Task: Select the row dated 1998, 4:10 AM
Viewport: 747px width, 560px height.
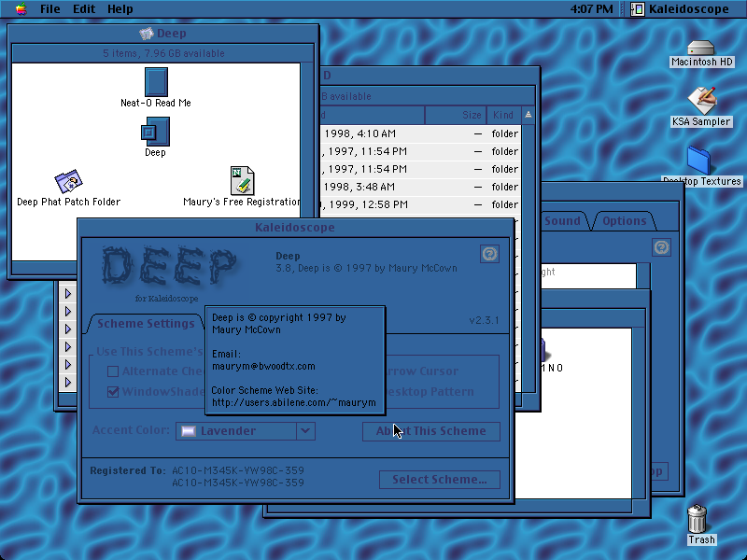Action: (420, 133)
